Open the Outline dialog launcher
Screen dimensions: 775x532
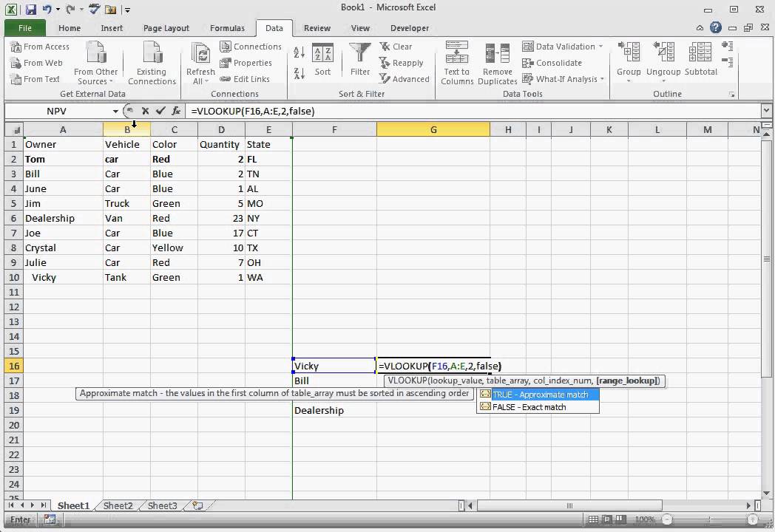pos(731,95)
